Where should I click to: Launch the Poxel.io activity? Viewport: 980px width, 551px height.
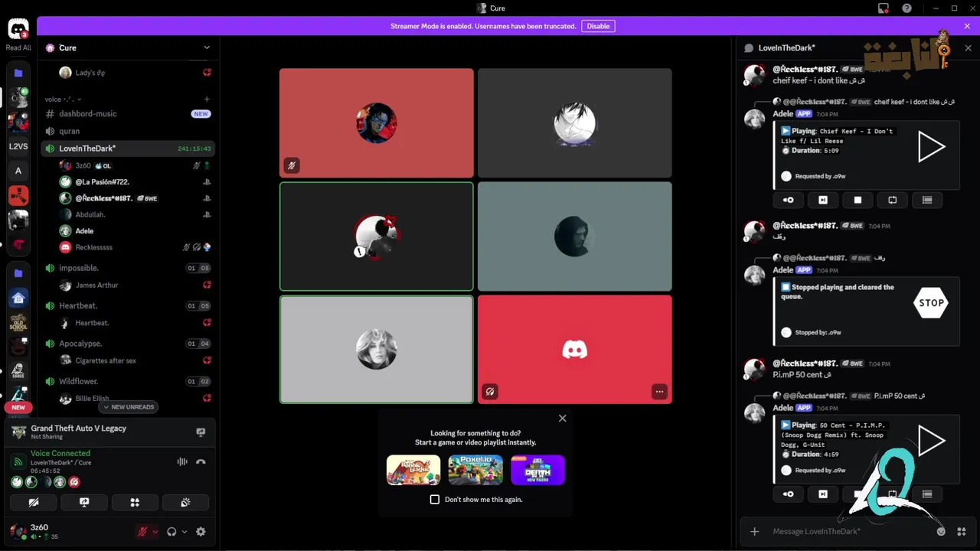475,470
